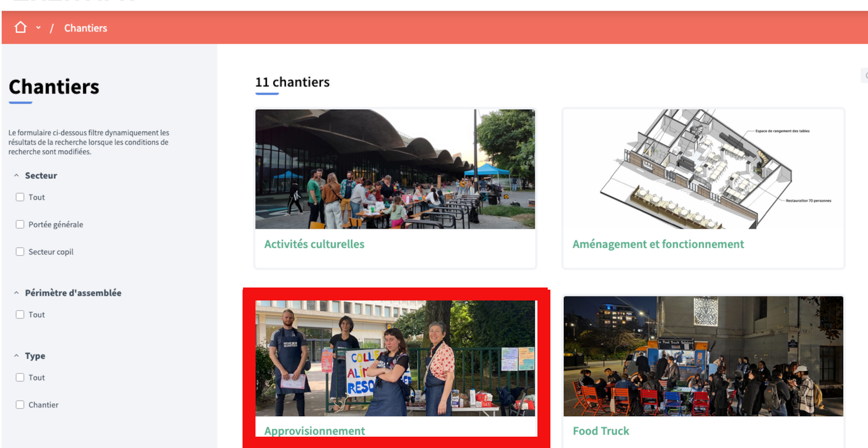Toggle the Chantier type checkbox

click(x=20, y=405)
